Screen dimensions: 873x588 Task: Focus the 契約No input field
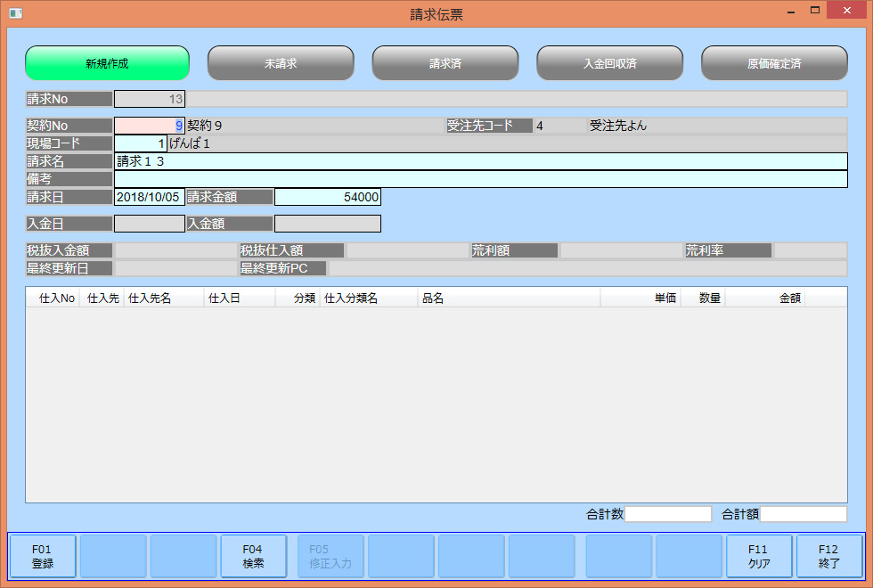point(149,126)
